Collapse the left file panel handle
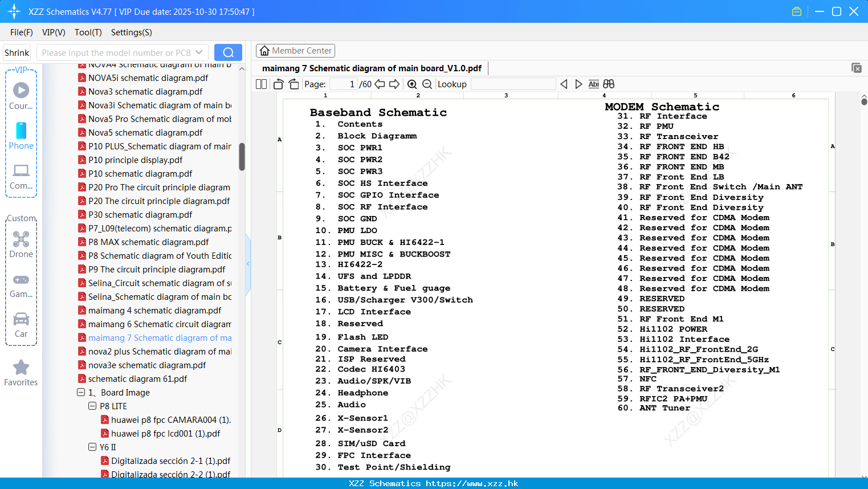The height and width of the screenshot is (489, 868). coord(248,264)
